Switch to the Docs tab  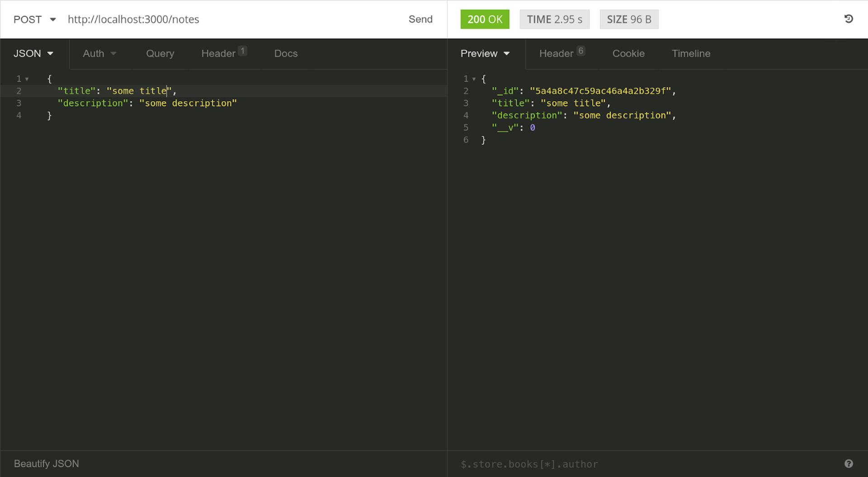(x=286, y=53)
